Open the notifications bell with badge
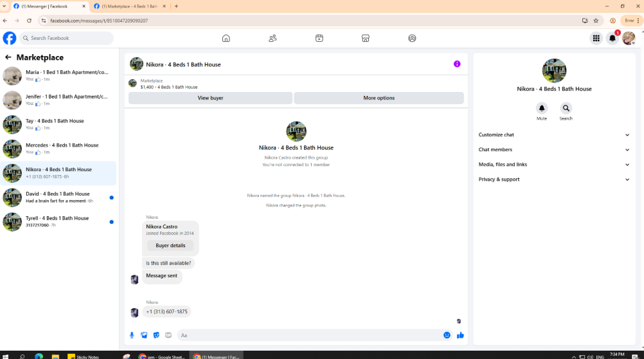 click(613, 38)
